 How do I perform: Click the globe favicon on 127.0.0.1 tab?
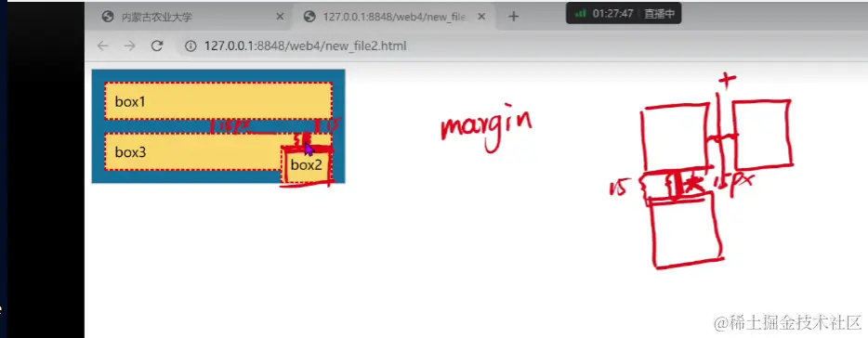coord(309,17)
